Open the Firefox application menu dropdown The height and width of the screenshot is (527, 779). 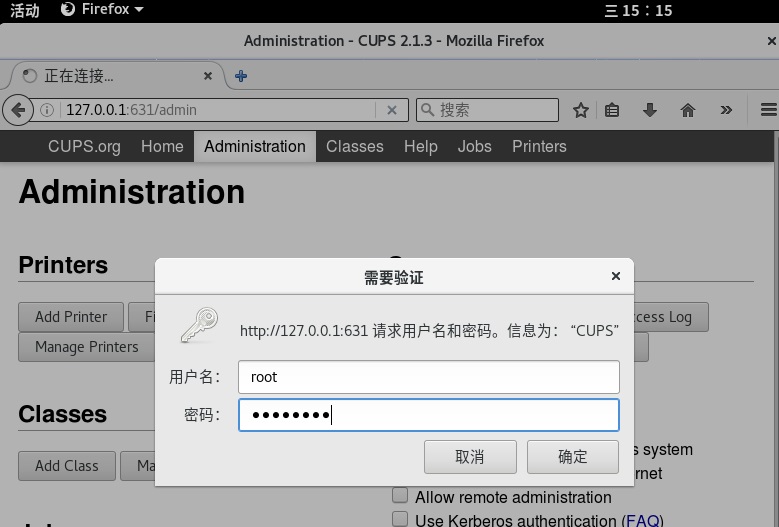click(102, 9)
